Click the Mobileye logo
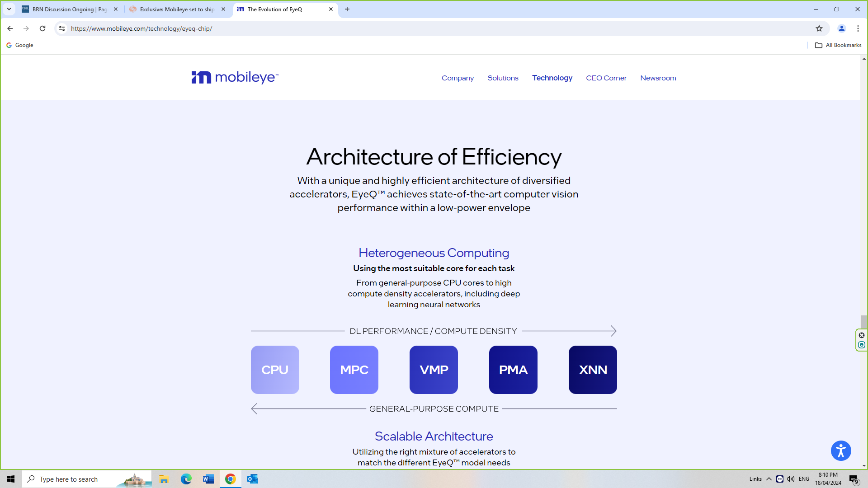The image size is (868, 488). pyautogui.click(x=235, y=77)
